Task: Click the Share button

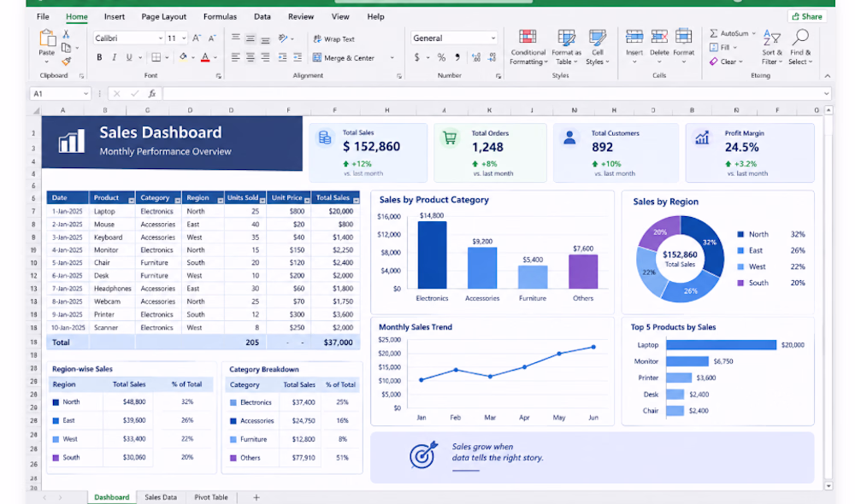Action: [x=807, y=16]
